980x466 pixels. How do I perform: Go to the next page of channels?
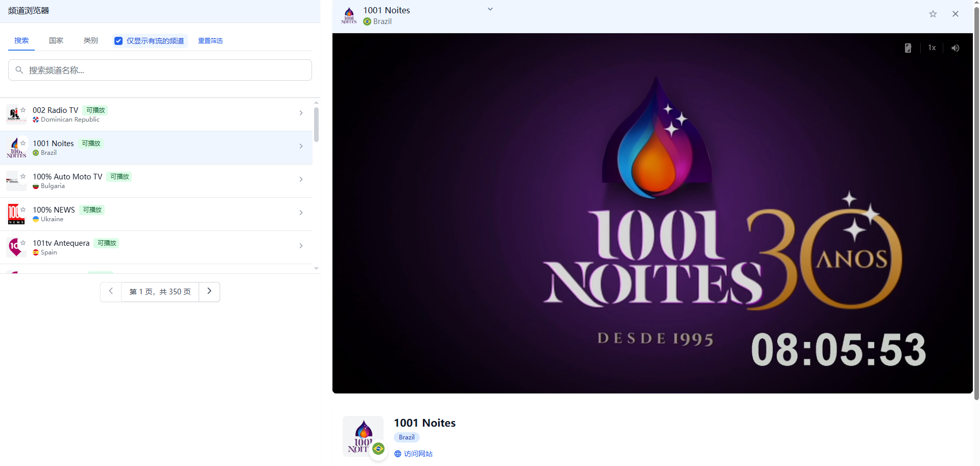pos(209,291)
